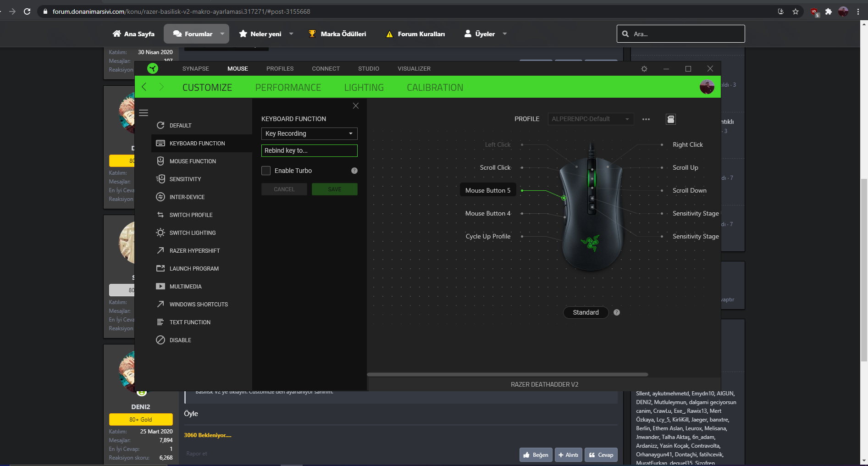Click the Switch Lighting icon
The width and height of the screenshot is (868, 466).
pyautogui.click(x=160, y=233)
